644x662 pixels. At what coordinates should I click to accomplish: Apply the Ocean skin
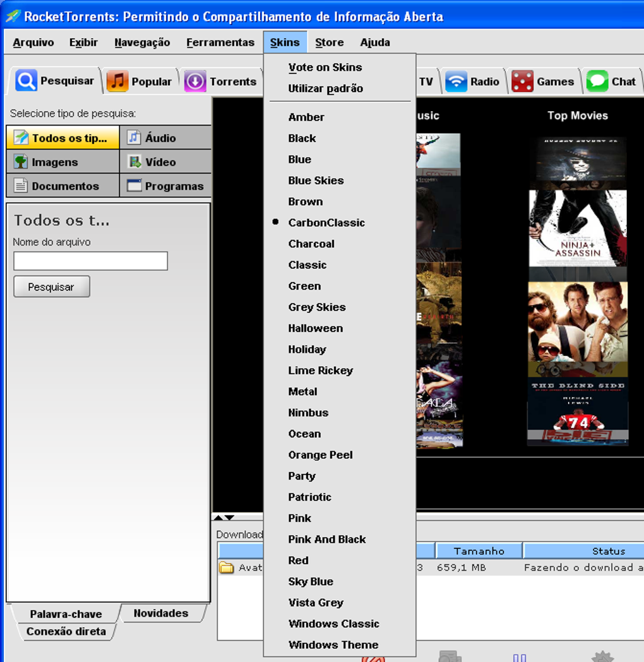(x=340, y=434)
